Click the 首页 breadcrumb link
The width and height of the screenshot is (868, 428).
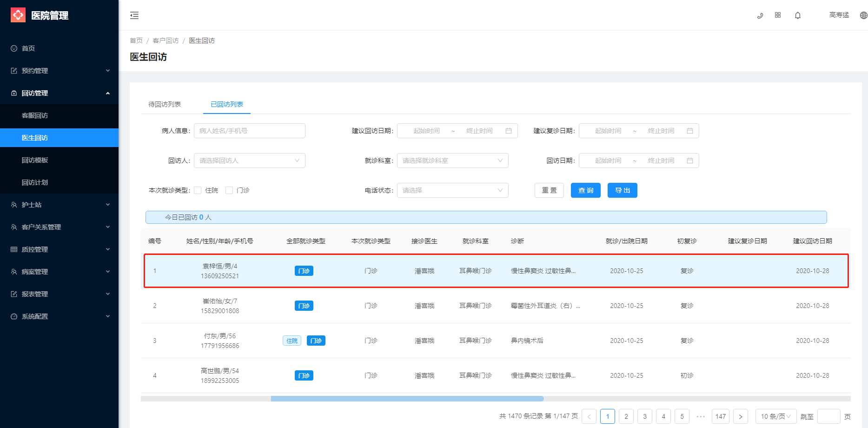(136, 40)
